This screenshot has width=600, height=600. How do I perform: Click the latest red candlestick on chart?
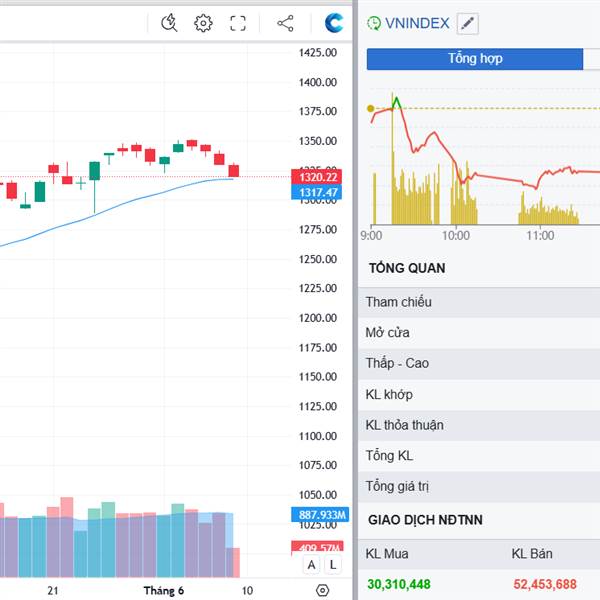[234, 171]
